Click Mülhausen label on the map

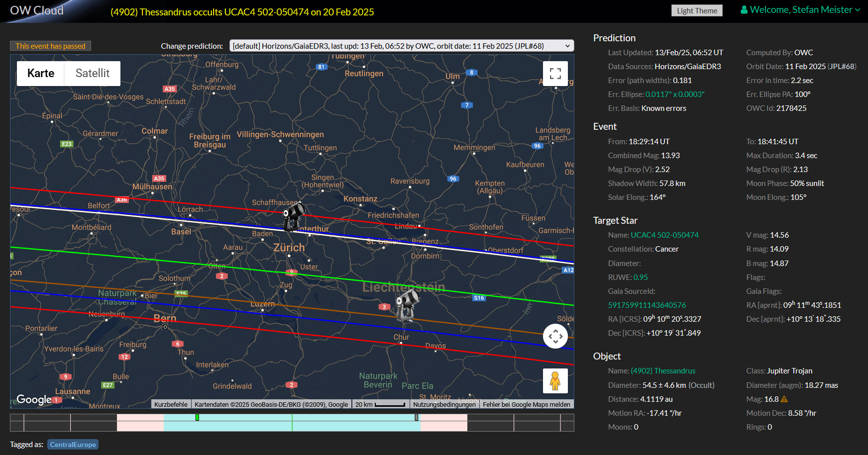click(152, 186)
